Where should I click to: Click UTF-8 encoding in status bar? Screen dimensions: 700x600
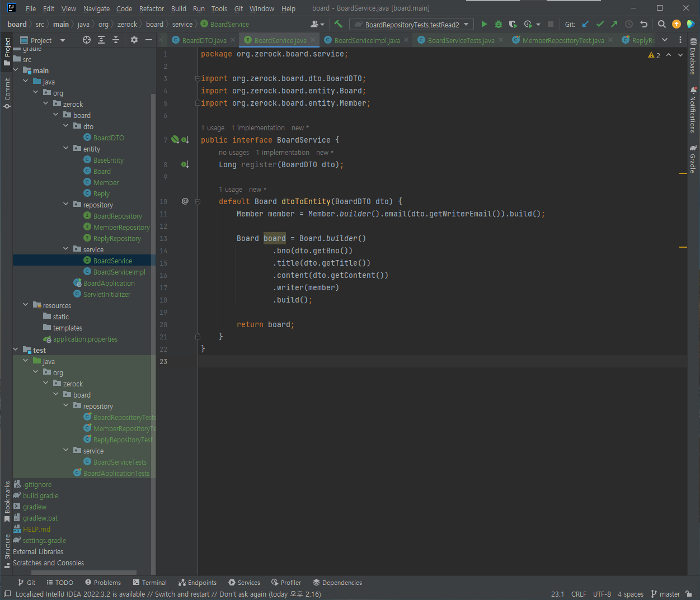[x=602, y=594]
